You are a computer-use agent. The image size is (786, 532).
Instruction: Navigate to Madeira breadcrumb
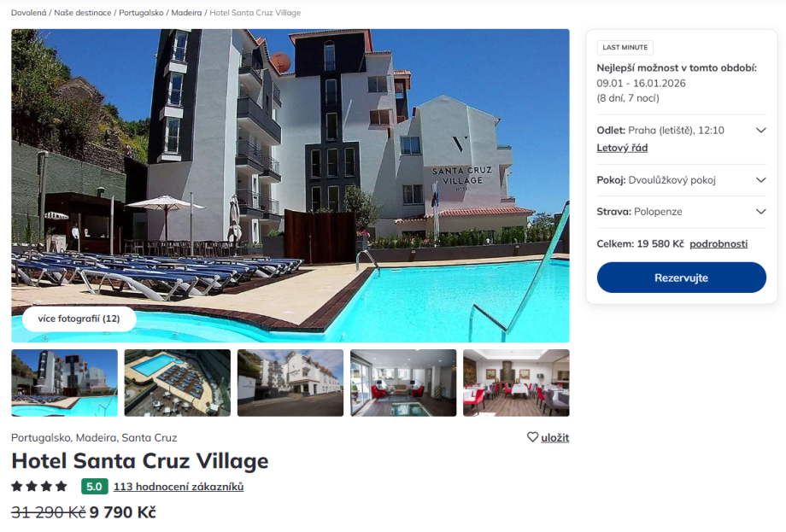[x=186, y=13]
